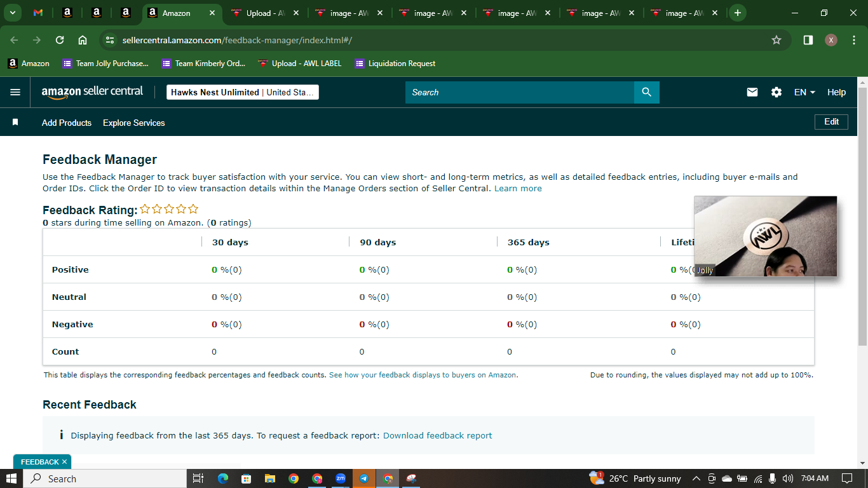Open Team Kimberly Ord bookmark
Viewport: 868px width, 488px height.
203,63
